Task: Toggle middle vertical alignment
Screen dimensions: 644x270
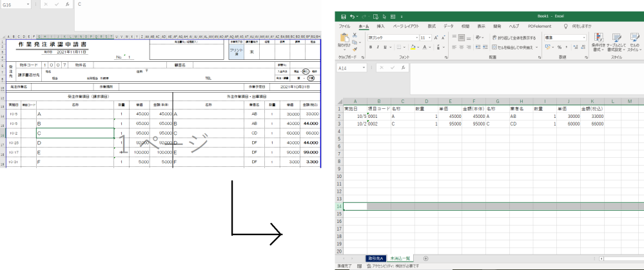Action: point(462,37)
